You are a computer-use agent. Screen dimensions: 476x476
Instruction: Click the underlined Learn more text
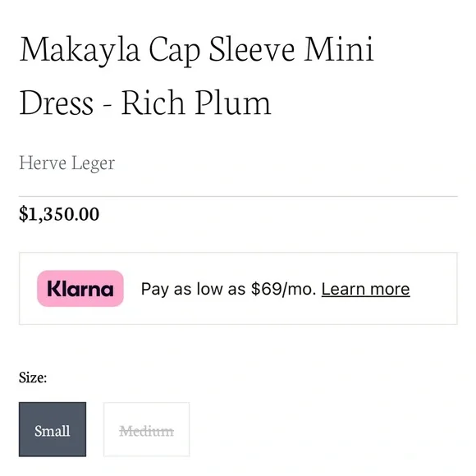click(x=365, y=289)
